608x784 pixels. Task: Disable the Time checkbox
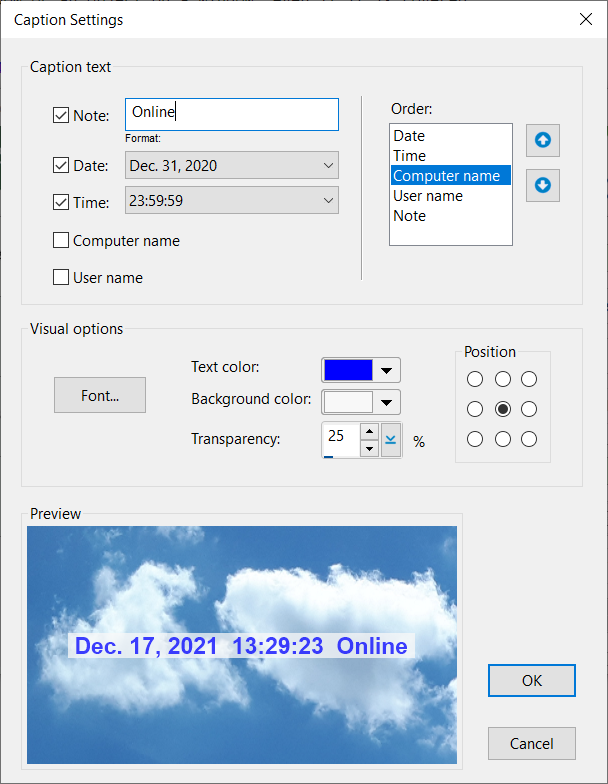point(61,201)
